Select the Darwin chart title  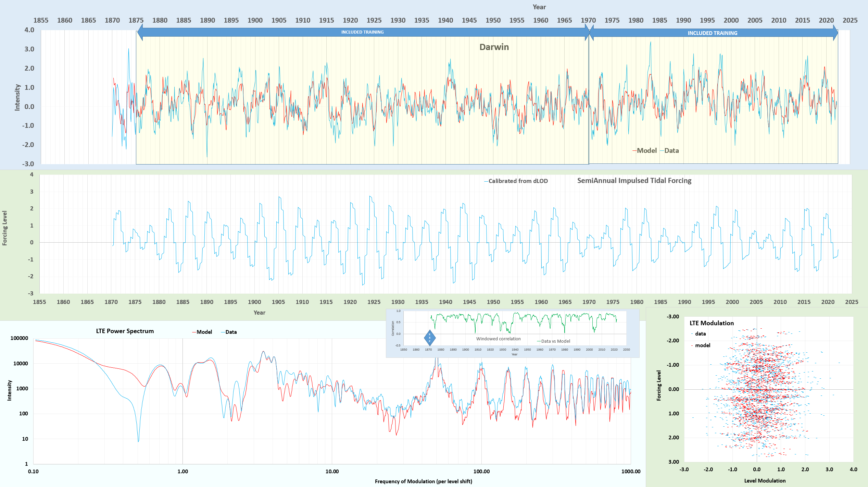click(x=494, y=47)
